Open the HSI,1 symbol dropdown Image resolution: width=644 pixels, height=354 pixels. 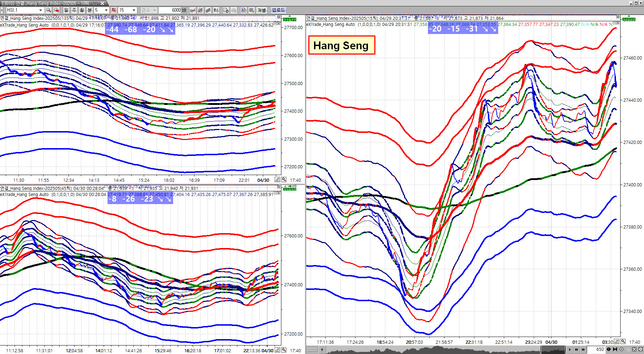tap(41, 10)
